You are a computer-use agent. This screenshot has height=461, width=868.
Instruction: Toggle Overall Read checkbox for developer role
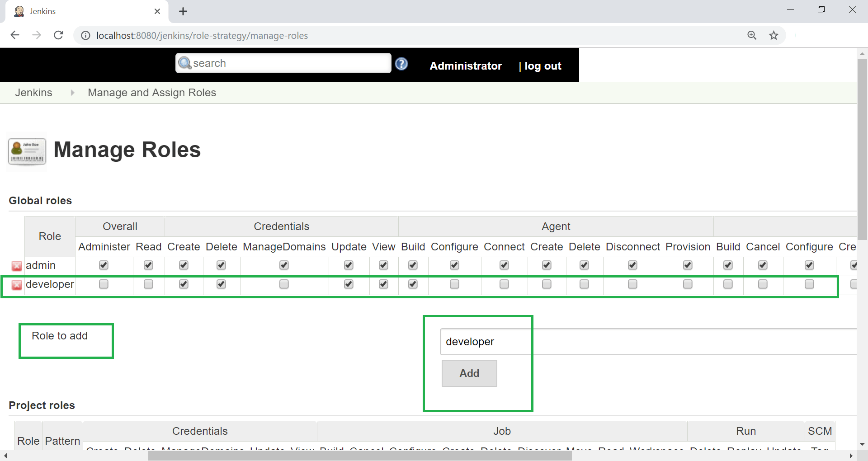148,284
